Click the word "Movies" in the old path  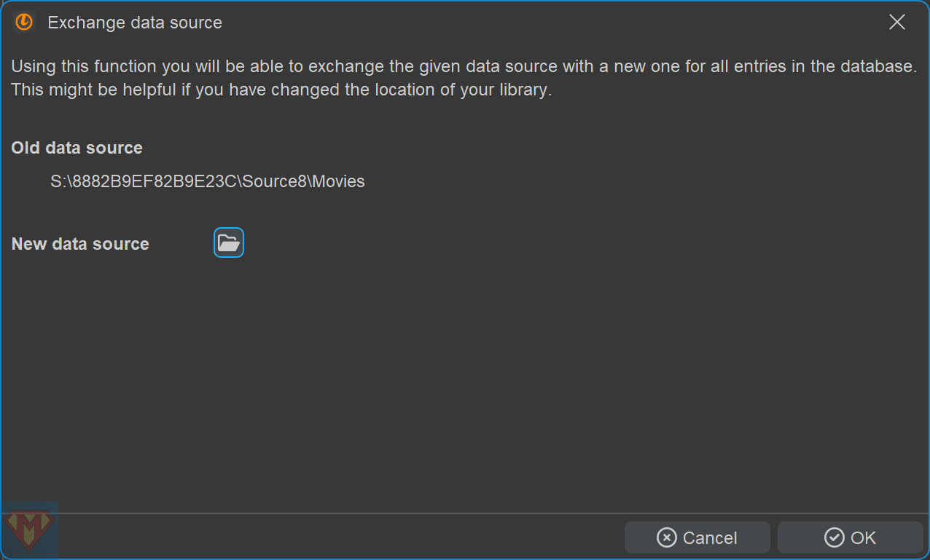click(x=338, y=181)
